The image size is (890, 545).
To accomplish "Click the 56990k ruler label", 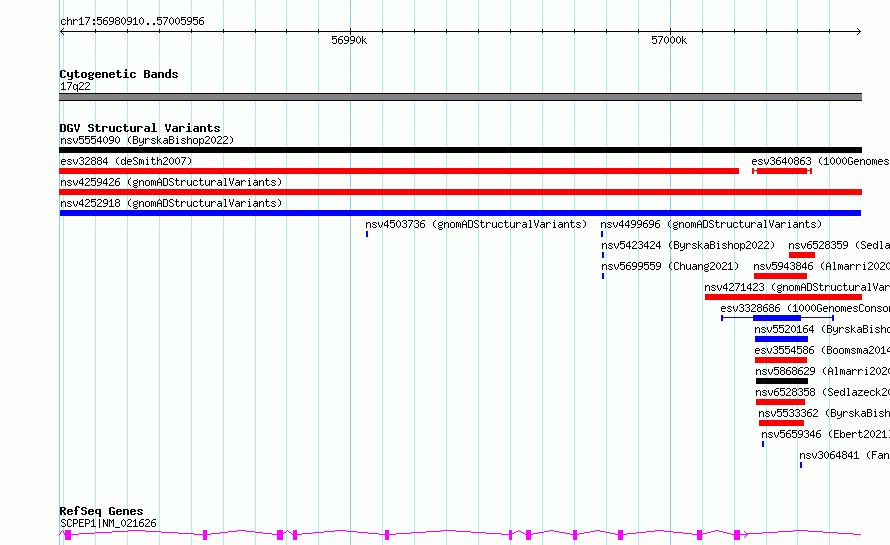I will [349, 40].
